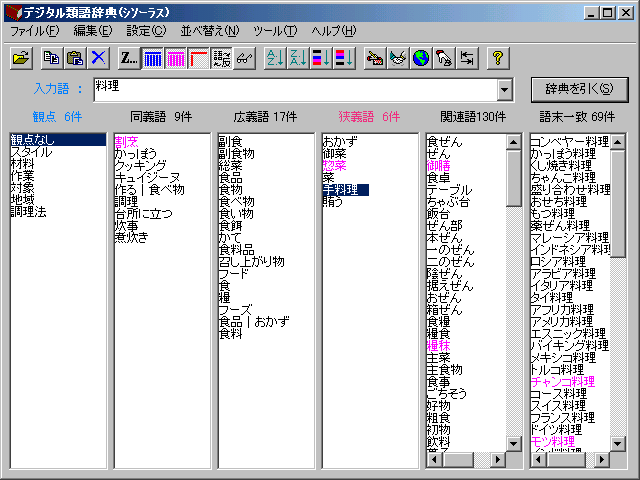Click the left arrow in 関連語 horizontal scrollbar
The width and height of the screenshot is (640, 480).
(x=434, y=460)
